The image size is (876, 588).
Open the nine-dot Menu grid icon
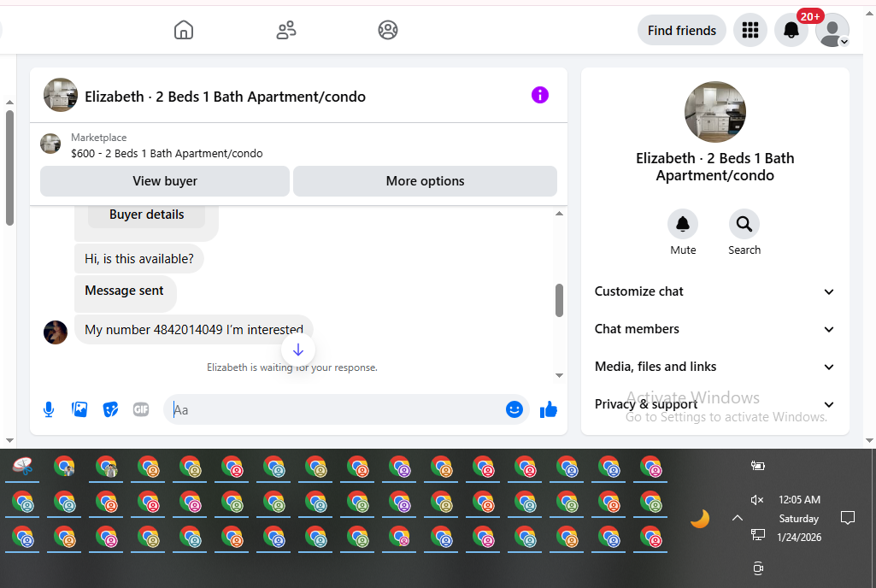[x=750, y=30]
